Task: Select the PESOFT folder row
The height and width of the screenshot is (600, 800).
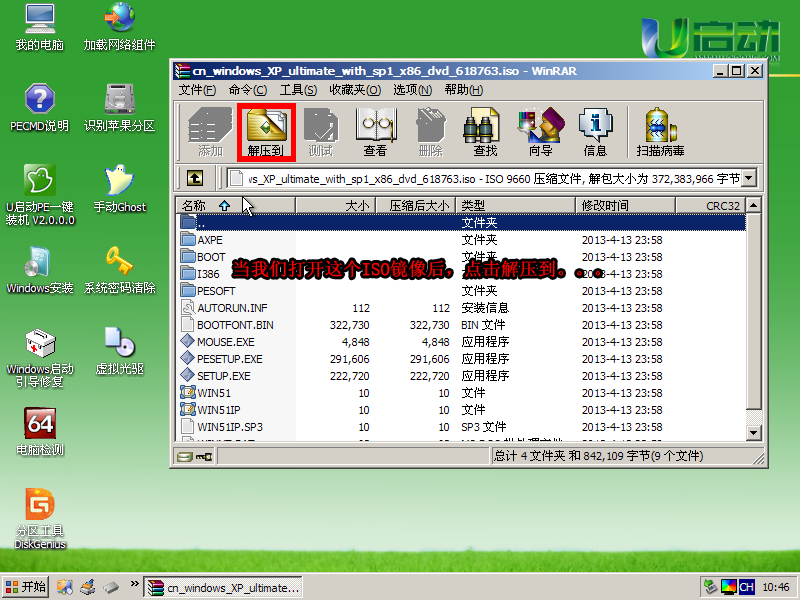Action: [x=461, y=291]
